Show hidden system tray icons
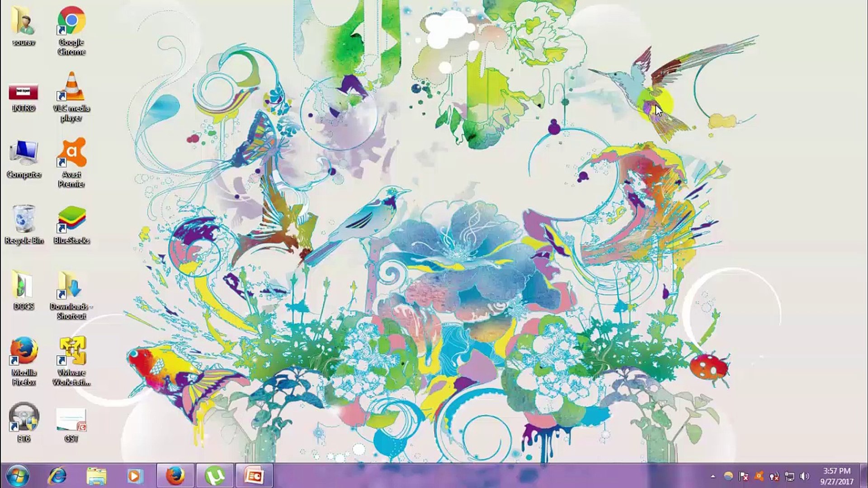The width and height of the screenshot is (868, 488). (x=713, y=476)
